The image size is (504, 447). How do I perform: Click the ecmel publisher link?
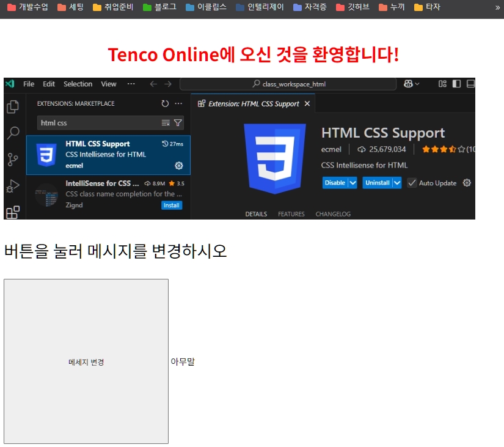click(331, 149)
